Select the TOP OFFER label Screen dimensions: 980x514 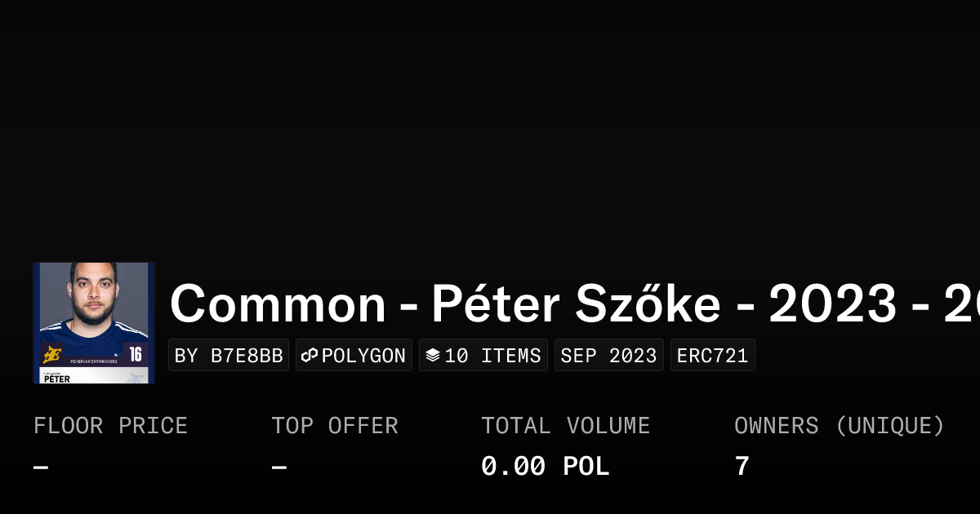[335, 426]
